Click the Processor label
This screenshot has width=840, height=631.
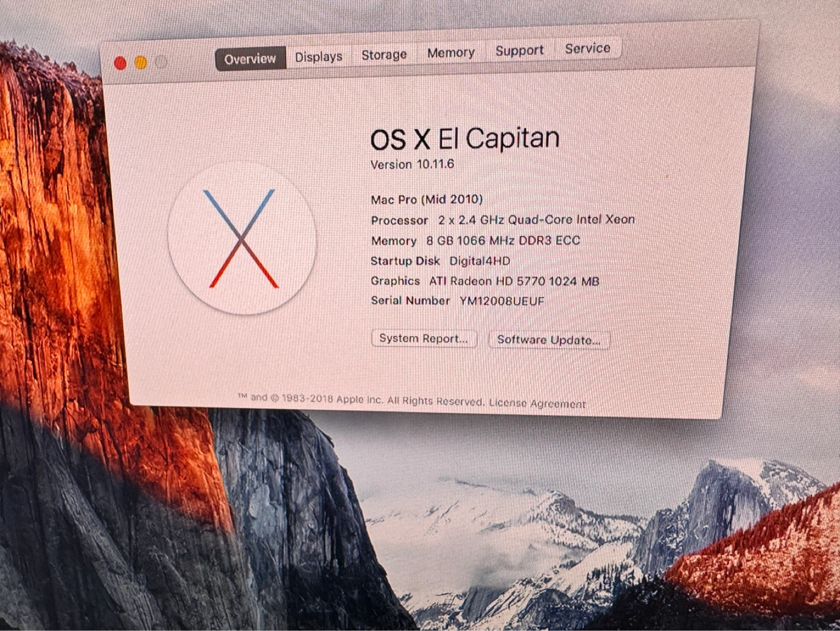tap(400, 220)
